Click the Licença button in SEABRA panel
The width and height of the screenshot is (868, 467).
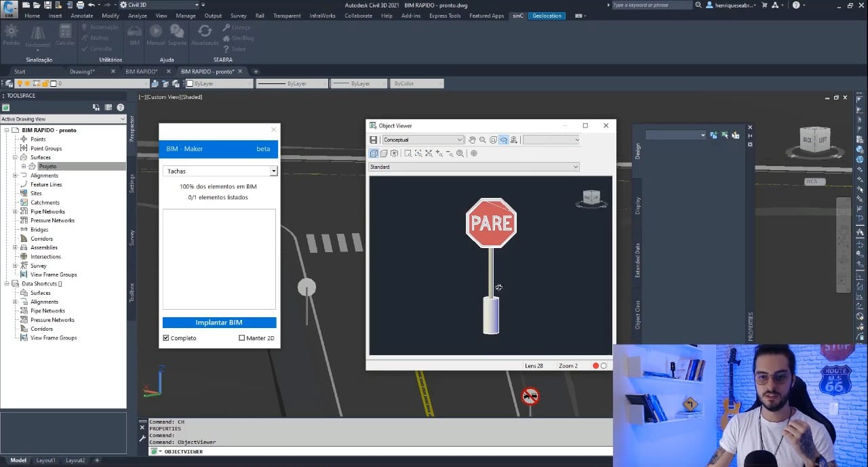tap(236, 28)
